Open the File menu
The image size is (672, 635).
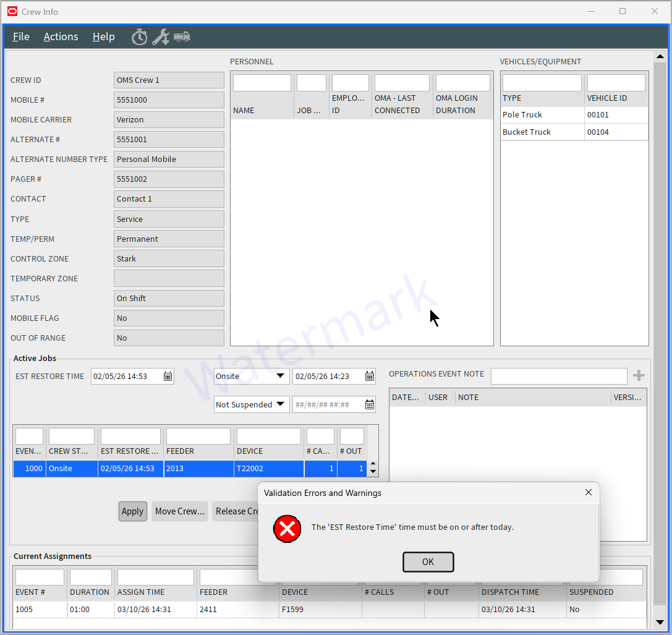(x=21, y=37)
